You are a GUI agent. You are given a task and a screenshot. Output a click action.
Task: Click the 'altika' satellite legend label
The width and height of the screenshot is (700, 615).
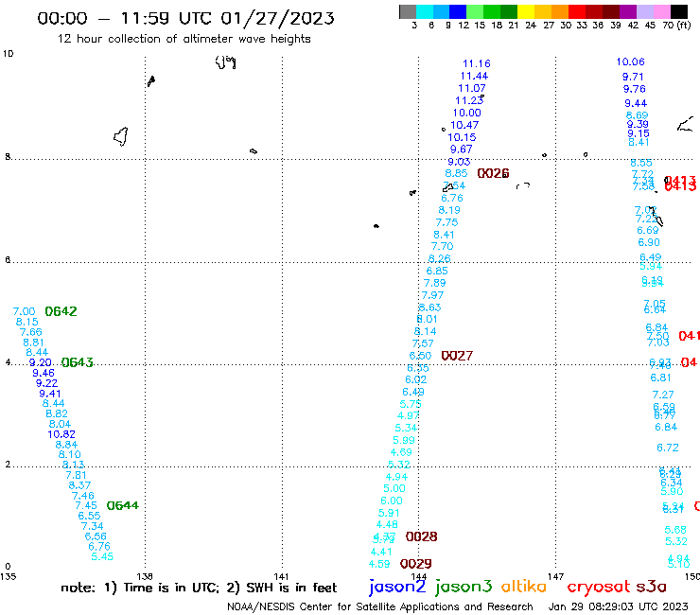[x=524, y=586]
